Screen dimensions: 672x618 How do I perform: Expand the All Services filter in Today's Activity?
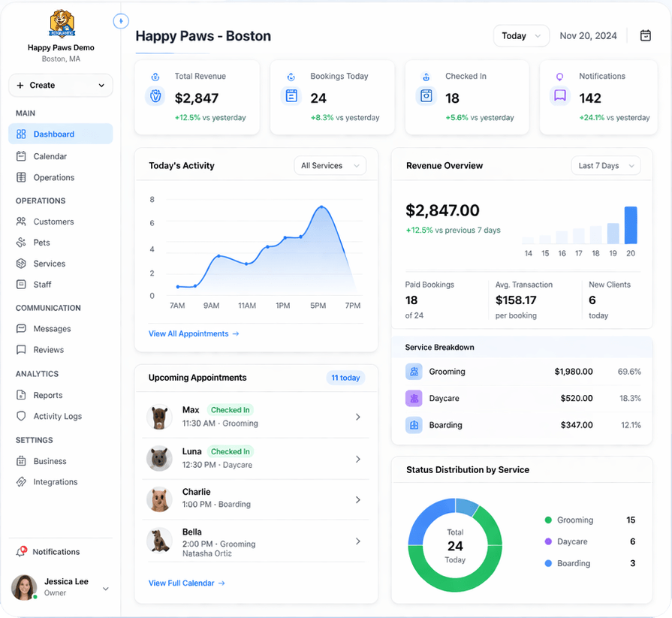point(330,165)
